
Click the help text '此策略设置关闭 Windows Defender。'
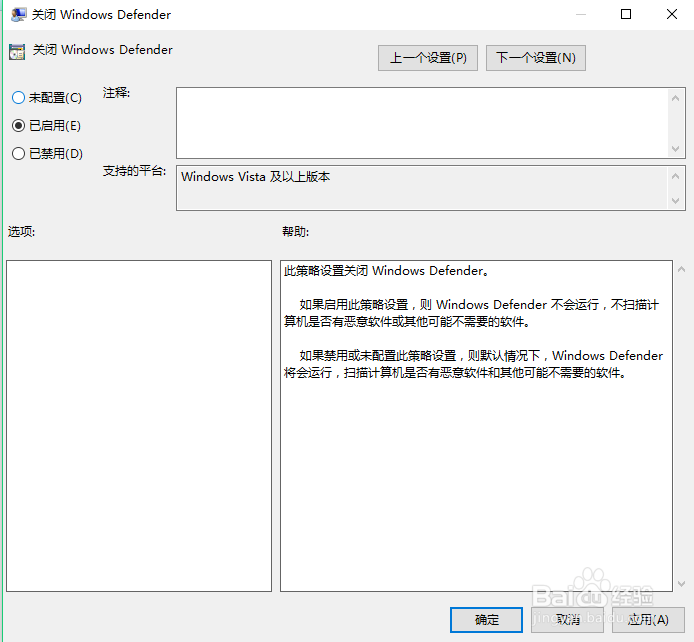[386, 270]
